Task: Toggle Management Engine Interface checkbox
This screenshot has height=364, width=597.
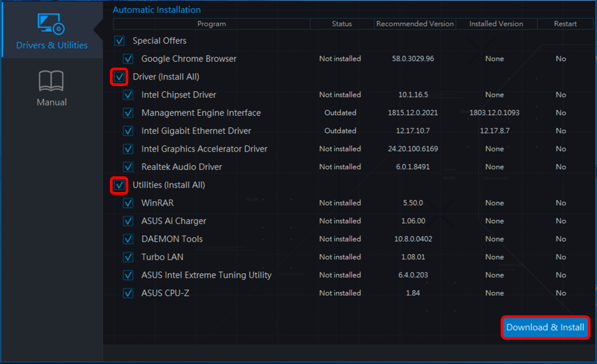Action: click(x=128, y=113)
